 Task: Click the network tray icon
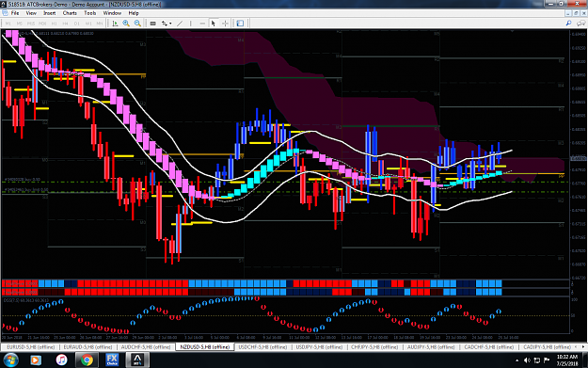[537, 360]
